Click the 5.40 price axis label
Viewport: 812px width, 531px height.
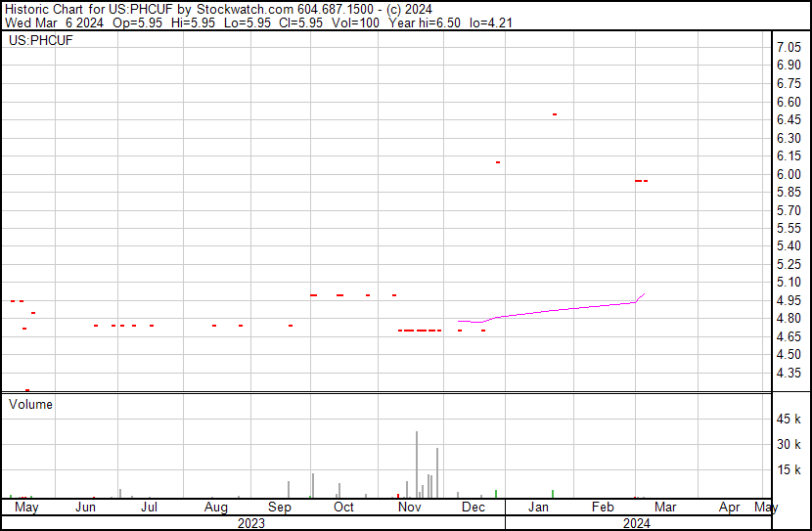coord(789,245)
